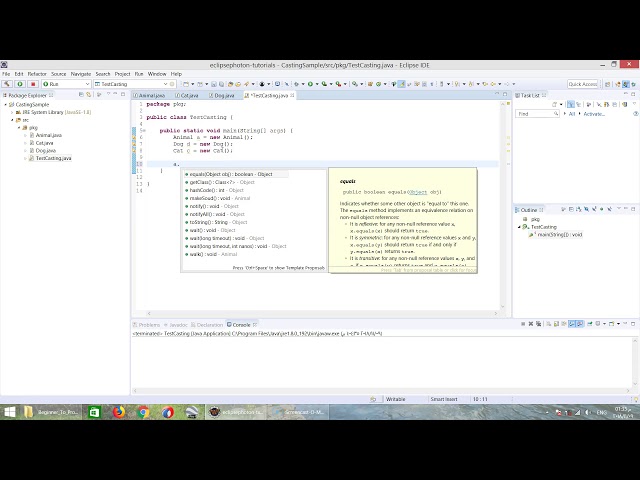Click the red Stop launch button

[x=33, y=84]
